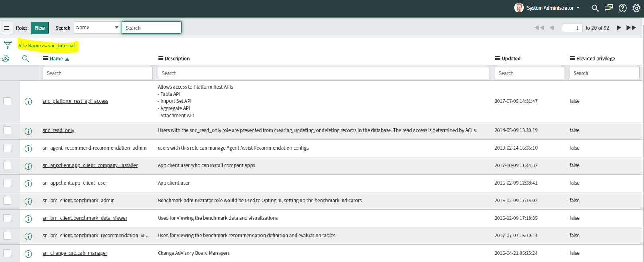
Task: Toggle the filter funnel icon
Action: tap(8, 45)
